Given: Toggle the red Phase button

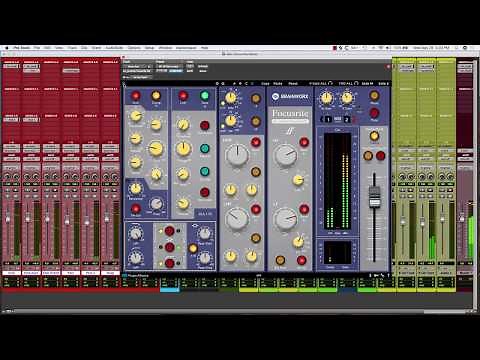Looking at the screenshot, I should tap(374, 113).
